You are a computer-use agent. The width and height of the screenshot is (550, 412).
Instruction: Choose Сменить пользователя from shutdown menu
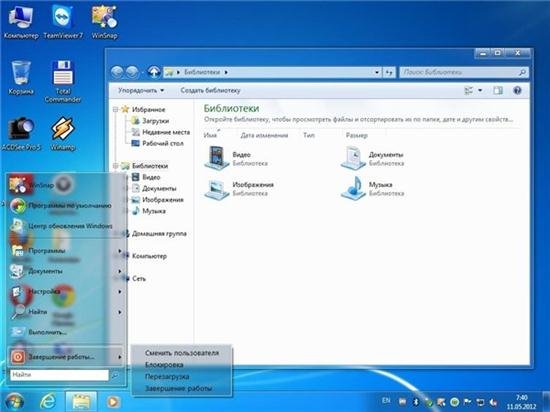tap(182, 353)
